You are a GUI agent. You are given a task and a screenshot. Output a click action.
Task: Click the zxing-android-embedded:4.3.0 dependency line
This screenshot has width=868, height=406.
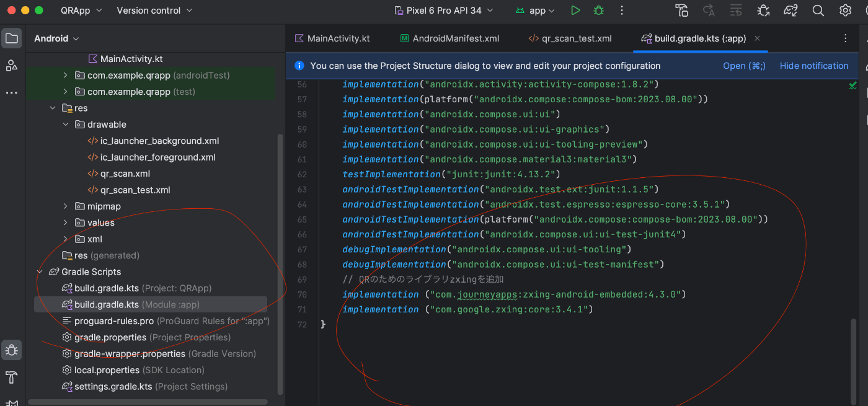pos(514,294)
